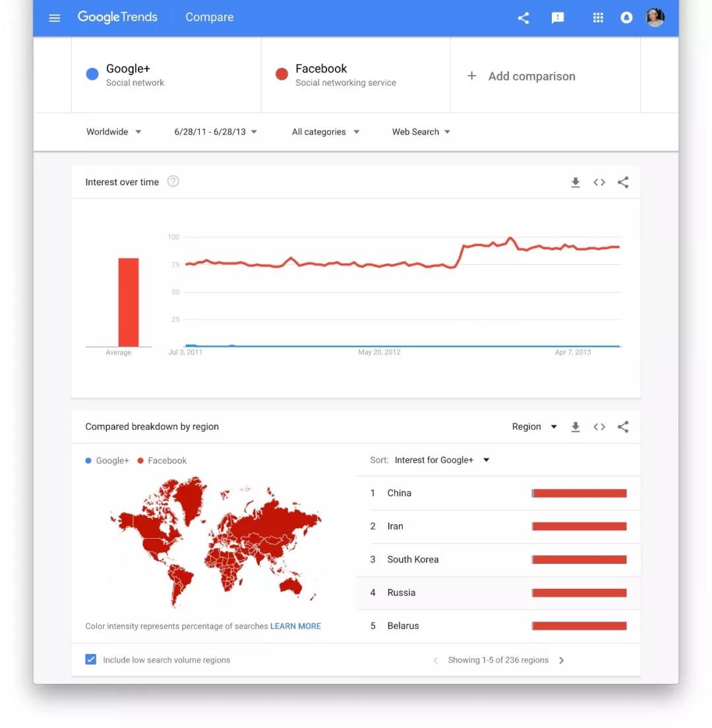Open the 6/28/11 - 6/28/13 date range dropdown

[x=216, y=132]
